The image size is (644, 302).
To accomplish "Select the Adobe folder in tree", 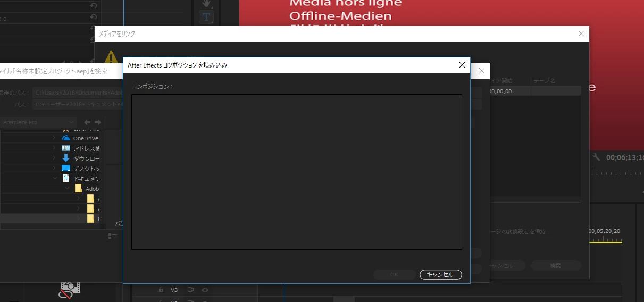I will point(93,188).
